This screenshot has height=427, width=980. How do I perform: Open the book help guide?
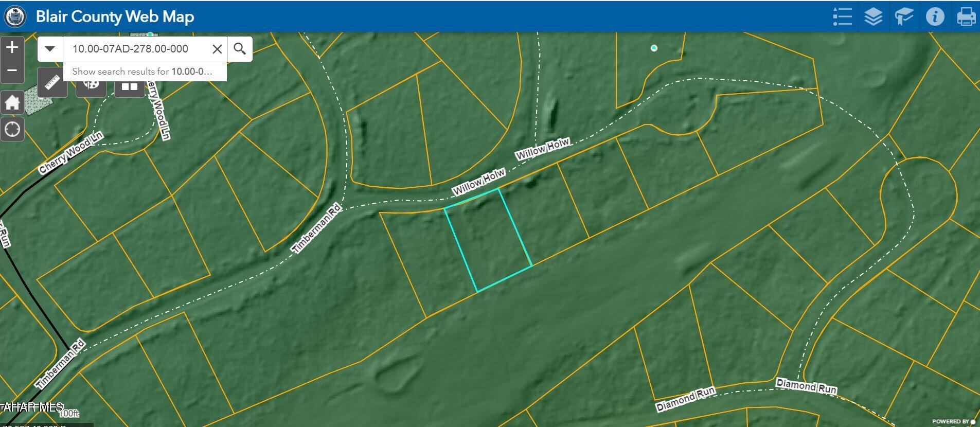(x=904, y=16)
